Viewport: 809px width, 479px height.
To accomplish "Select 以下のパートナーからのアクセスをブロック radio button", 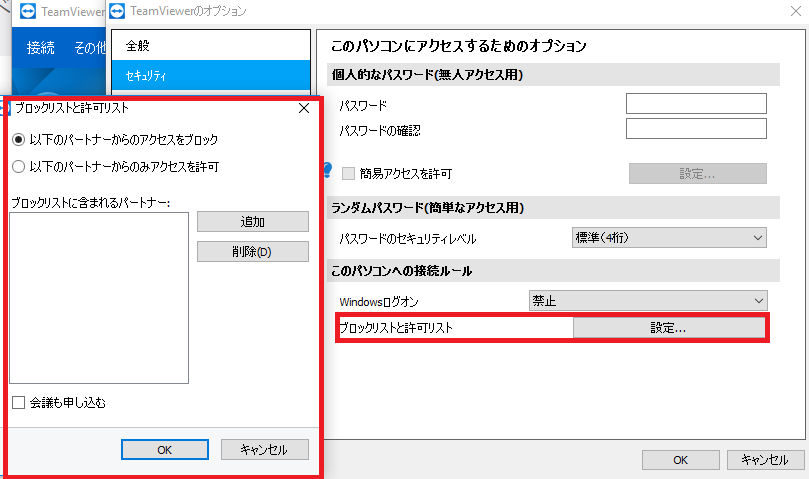I will coord(18,139).
